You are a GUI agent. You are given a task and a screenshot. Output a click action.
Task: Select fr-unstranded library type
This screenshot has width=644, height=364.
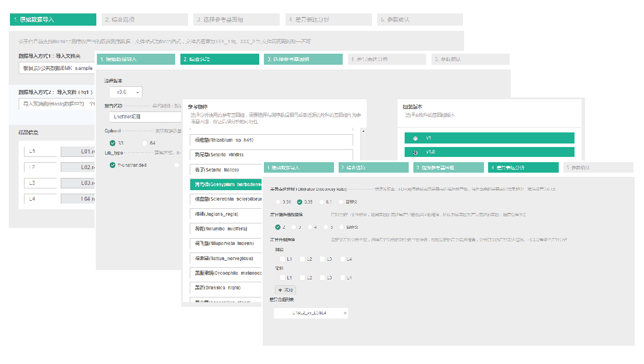[113, 165]
